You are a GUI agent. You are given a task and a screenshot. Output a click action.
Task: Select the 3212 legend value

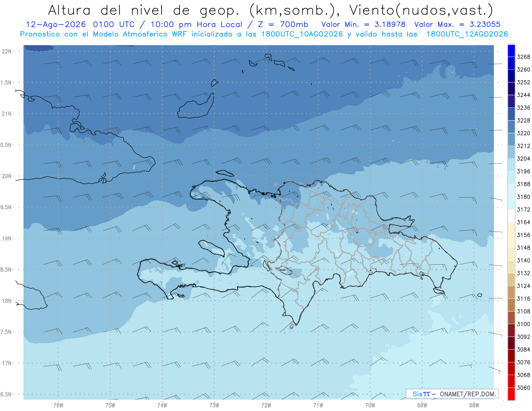click(524, 146)
